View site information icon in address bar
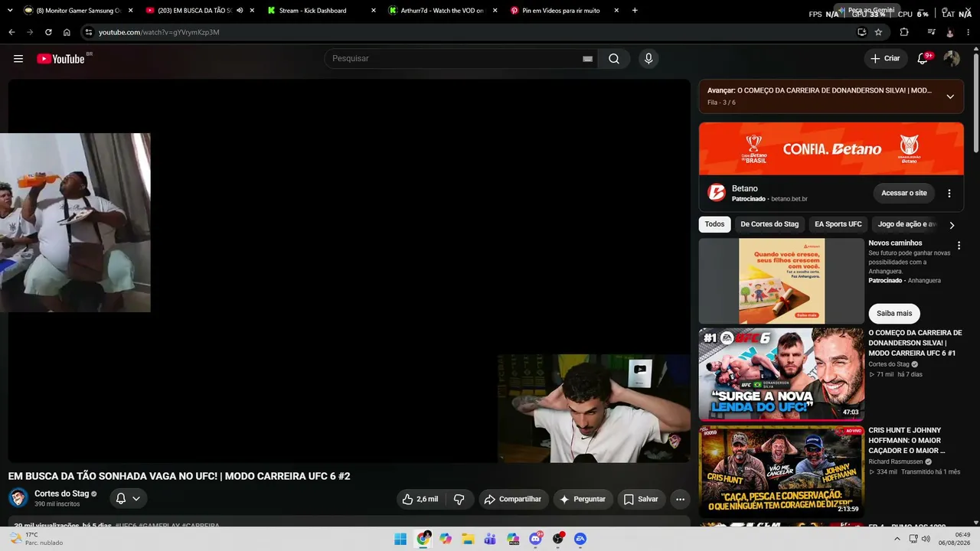Screen dimensions: 980x551 [89, 32]
